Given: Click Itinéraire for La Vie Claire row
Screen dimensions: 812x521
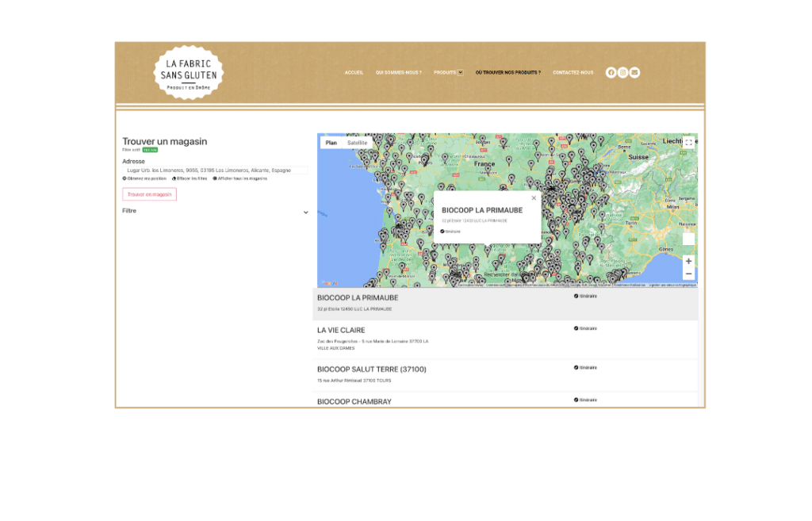Looking at the screenshot, I should (586, 328).
